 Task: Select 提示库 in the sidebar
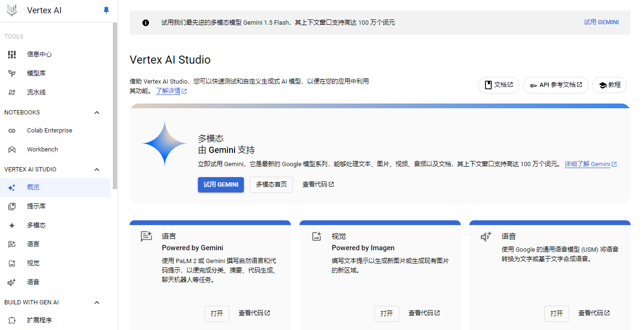55,207
